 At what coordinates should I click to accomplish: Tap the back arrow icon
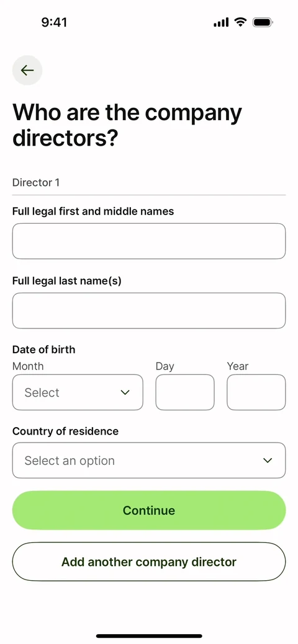[x=27, y=70]
